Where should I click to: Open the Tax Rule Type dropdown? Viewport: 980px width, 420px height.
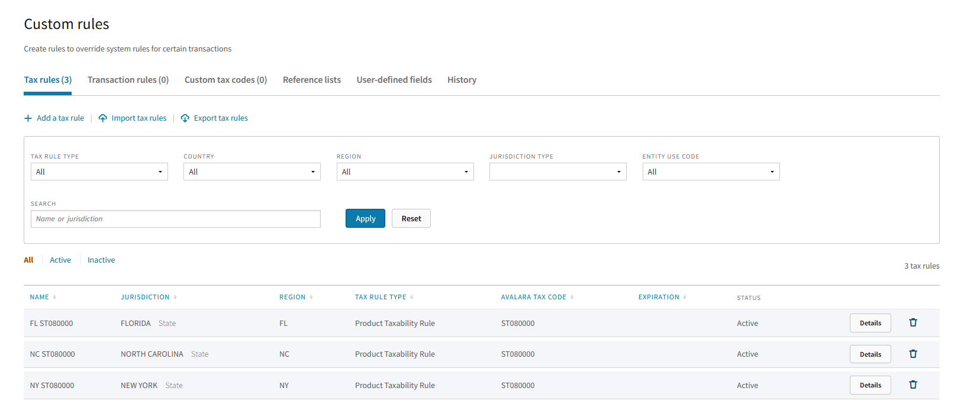point(99,172)
